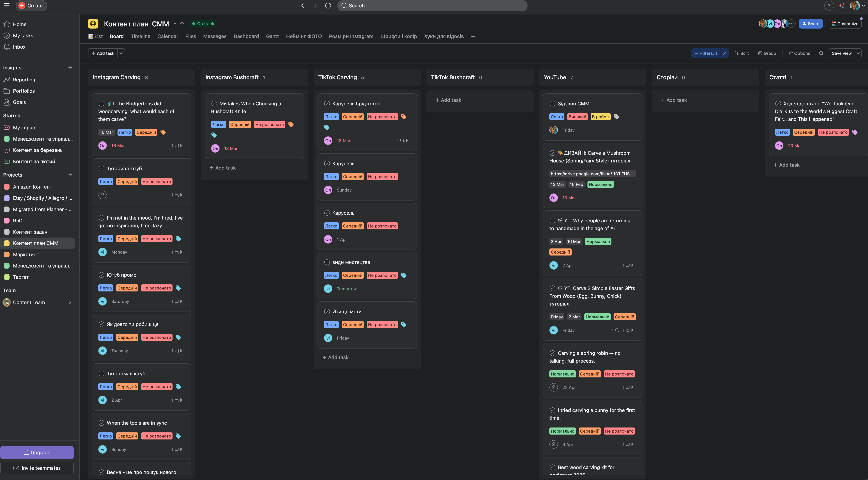Open dropdown arrow next to Add task
Screen dimensions: 868x480
[121, 53]
